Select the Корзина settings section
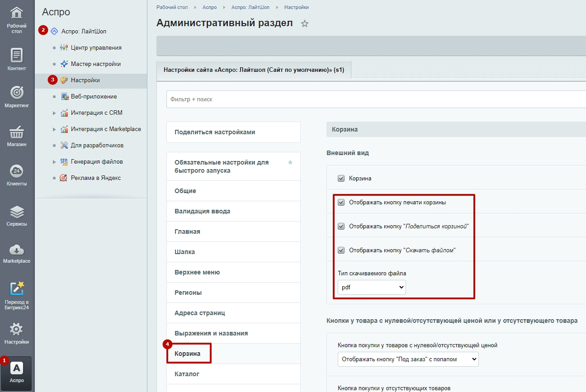586x392 pixels. (233, 354)
